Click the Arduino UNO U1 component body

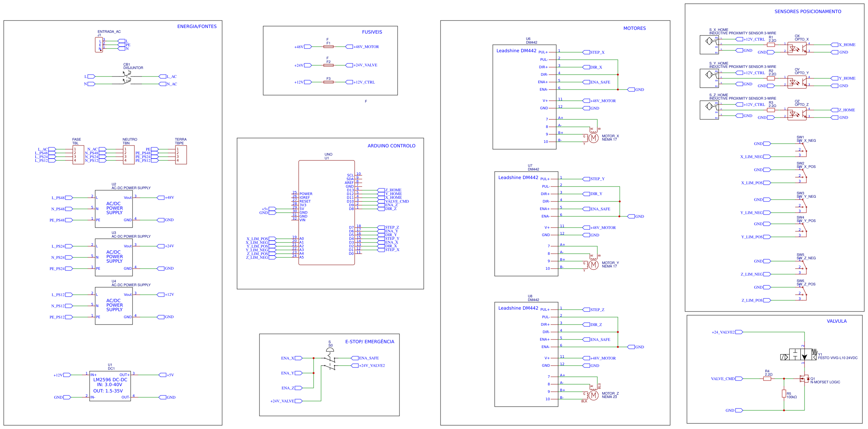point(326,213)
